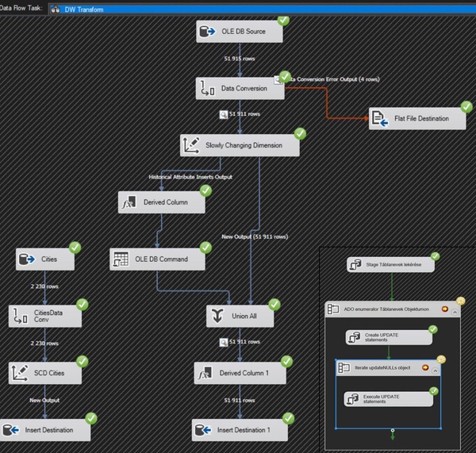Image resolution: width=476 pixels, height=453 pixels.
Task: Click the SCD Cities dimension icon
Action: click(x=19, y=373)
